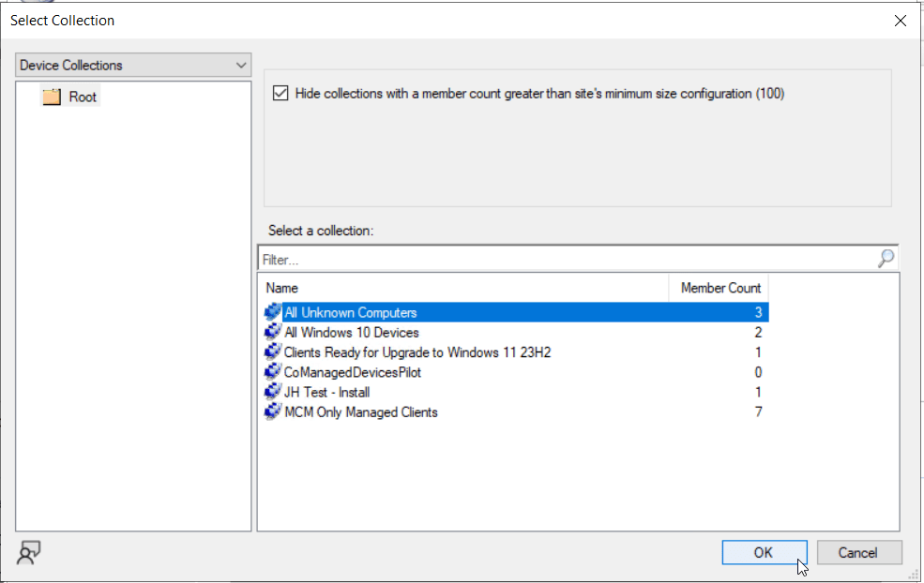Click the JH Test - Install icon

(273, 392)
